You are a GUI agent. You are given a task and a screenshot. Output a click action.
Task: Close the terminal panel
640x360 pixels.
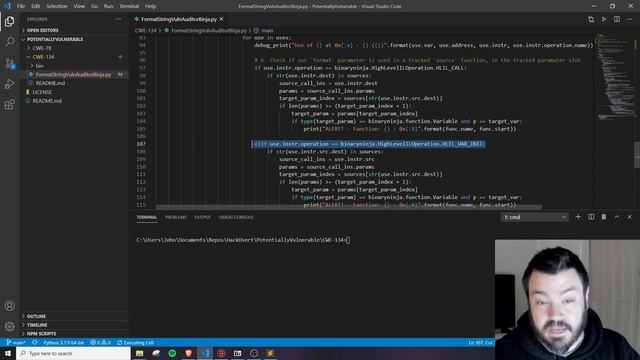coord(629,217)
